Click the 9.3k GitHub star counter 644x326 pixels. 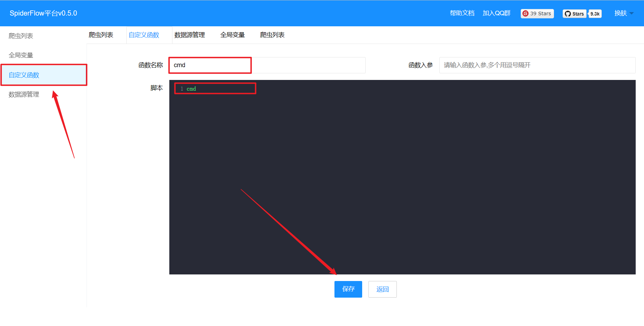[594, 13]
